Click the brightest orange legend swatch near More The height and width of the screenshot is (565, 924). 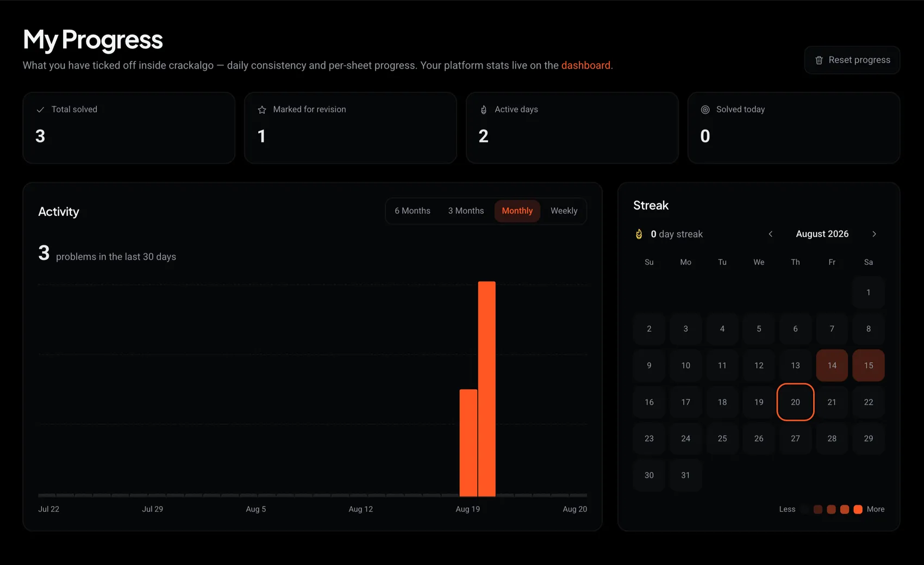click(858, 510)
